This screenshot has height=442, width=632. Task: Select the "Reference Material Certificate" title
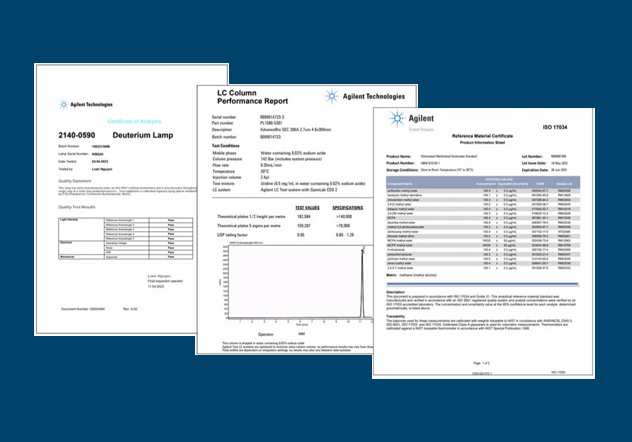tap(482, 136)
